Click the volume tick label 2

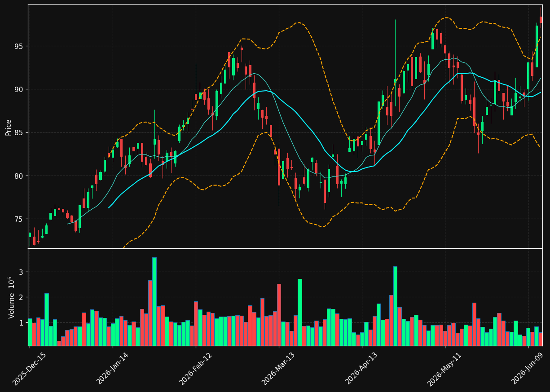coord(21,297)
